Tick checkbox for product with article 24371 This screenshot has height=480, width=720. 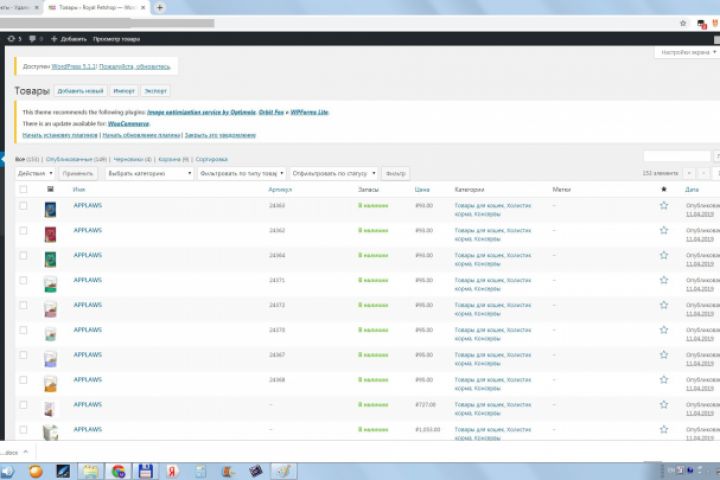click(23, 280)
